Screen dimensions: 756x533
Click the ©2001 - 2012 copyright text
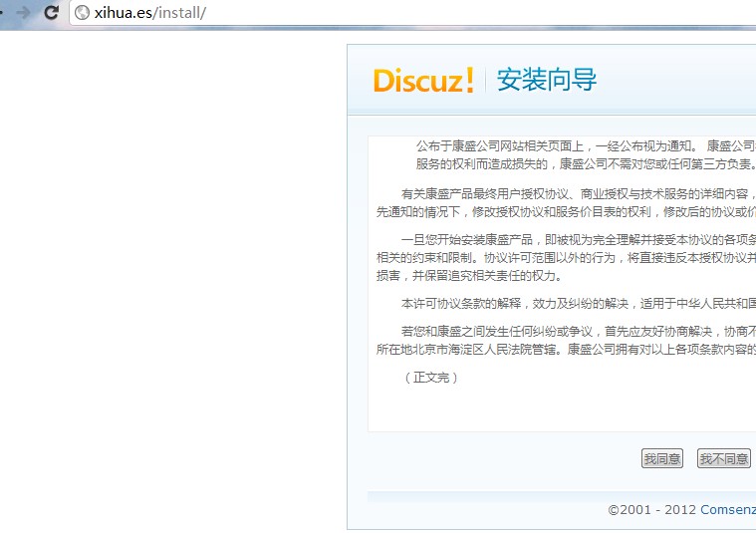click(x=651, y=510)
